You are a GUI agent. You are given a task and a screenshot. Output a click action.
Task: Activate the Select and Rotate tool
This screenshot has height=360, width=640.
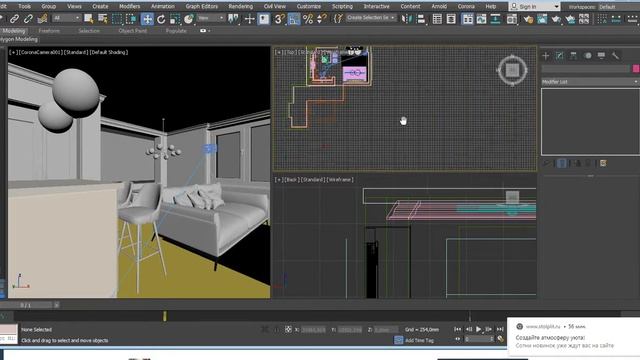tap(161, 19)
